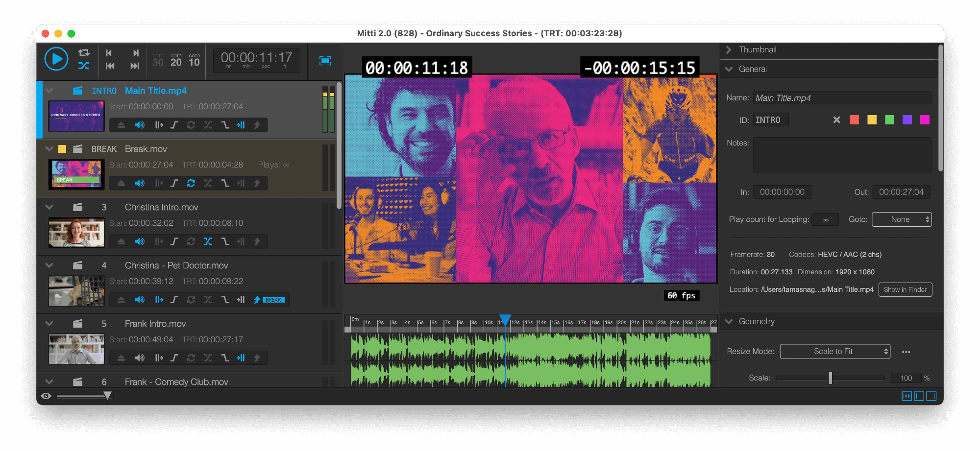Toggle the output preview eye icon at bottom left
980x453 pixels.
point(46,395)
